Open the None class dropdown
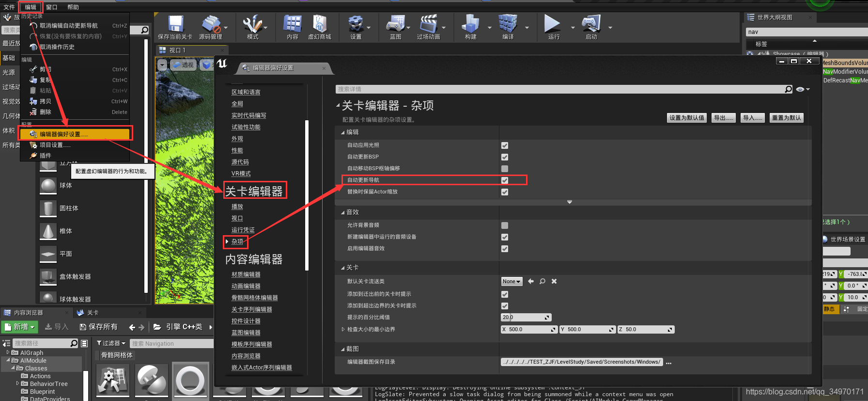 point(511,281)
